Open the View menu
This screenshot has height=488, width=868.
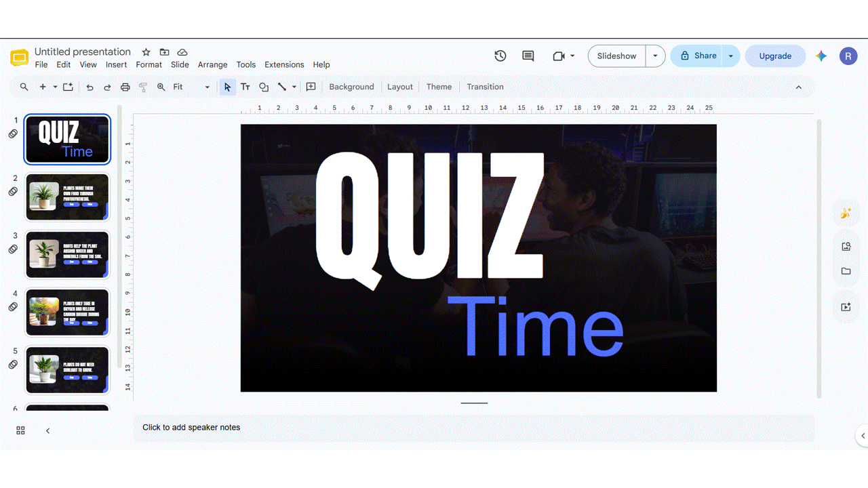(x=88, y=64)
